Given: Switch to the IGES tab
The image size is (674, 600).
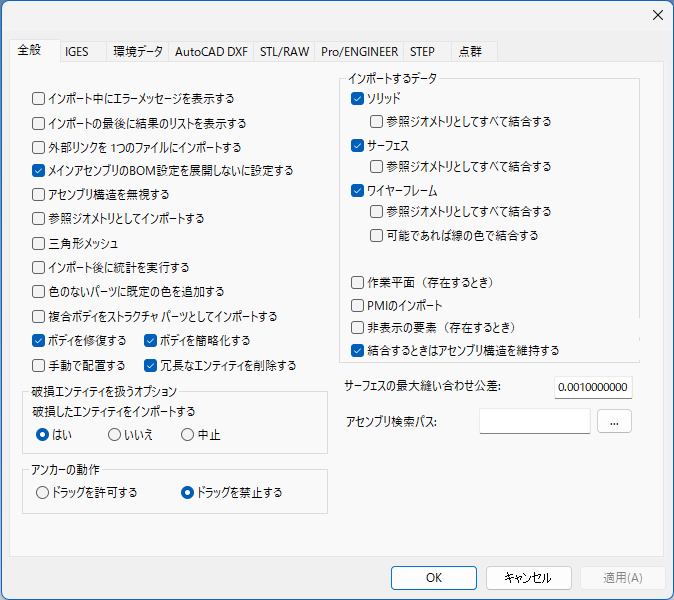Looking at the screenshot, I should click(x=83, y=52).
